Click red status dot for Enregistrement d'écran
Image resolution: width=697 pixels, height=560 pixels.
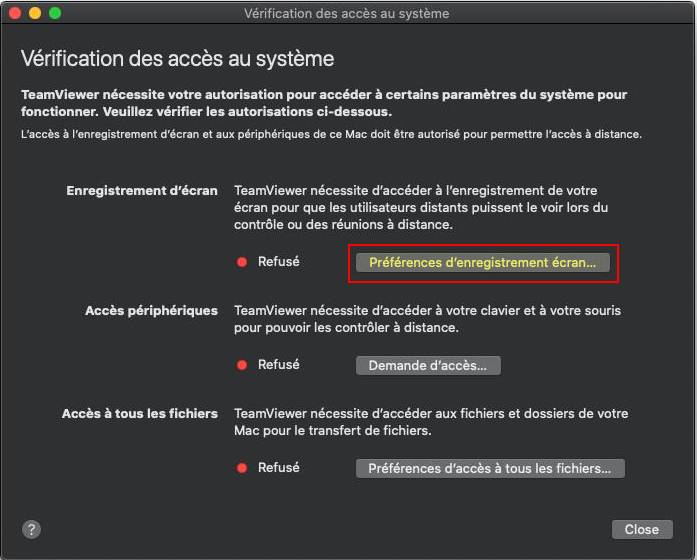pos(242,262)
